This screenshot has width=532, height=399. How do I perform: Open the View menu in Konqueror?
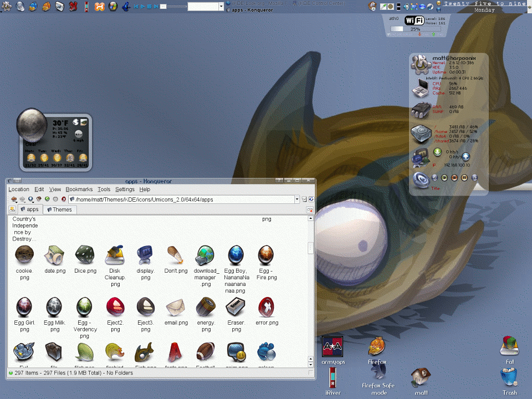[x=55, y=190]
